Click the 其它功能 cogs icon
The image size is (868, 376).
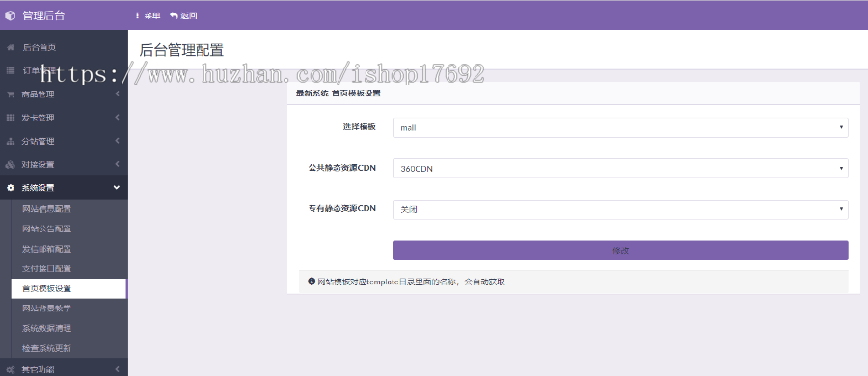click(10, 370)
